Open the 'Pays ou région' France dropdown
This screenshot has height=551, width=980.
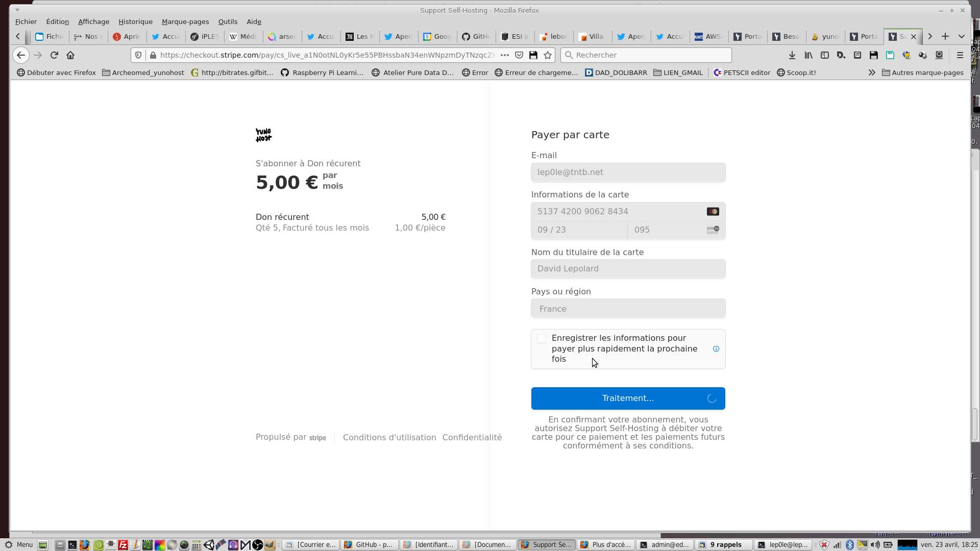coord(628,309)
